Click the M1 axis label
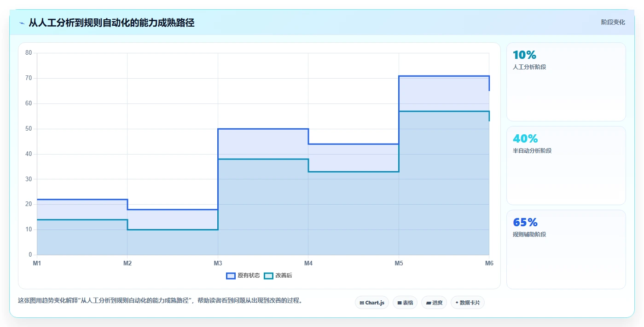Screen dimensions: 644x327 click(37, 263)
